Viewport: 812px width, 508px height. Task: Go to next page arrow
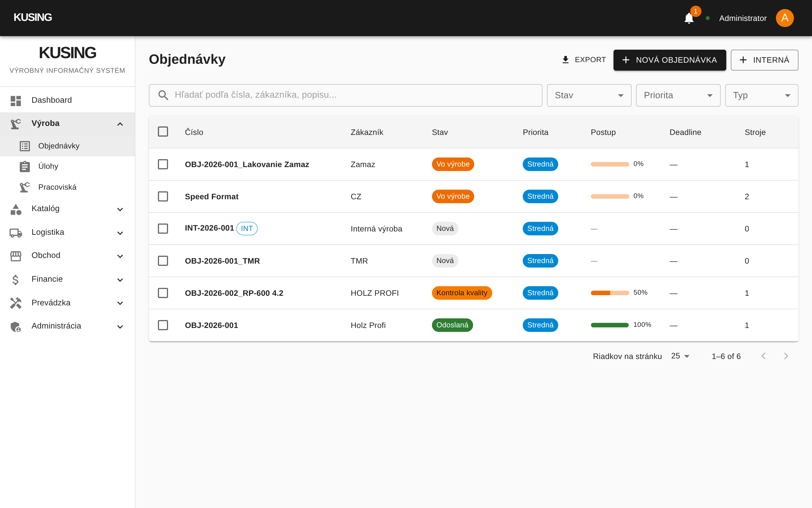[786, 356]
